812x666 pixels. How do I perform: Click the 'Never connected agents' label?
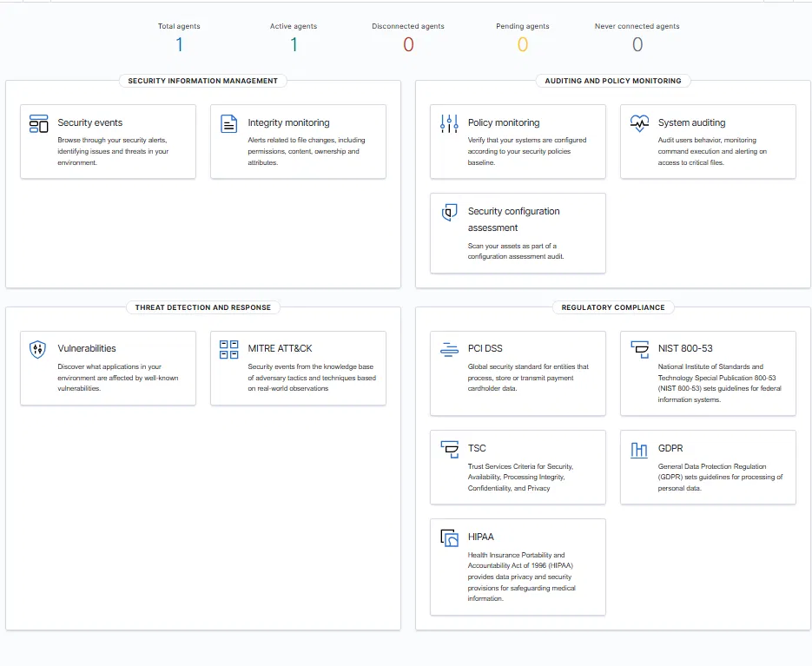pyautogui.click(x=637, y=26)
